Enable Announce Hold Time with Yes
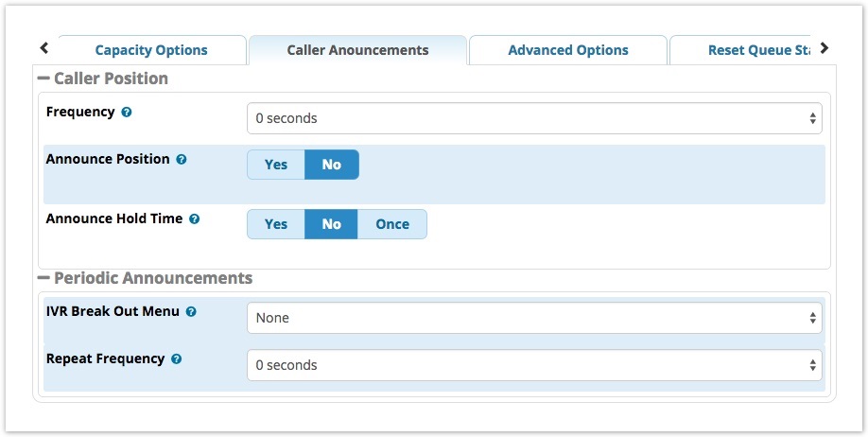The height and width of the screenshot is (437, 868). 276,224
